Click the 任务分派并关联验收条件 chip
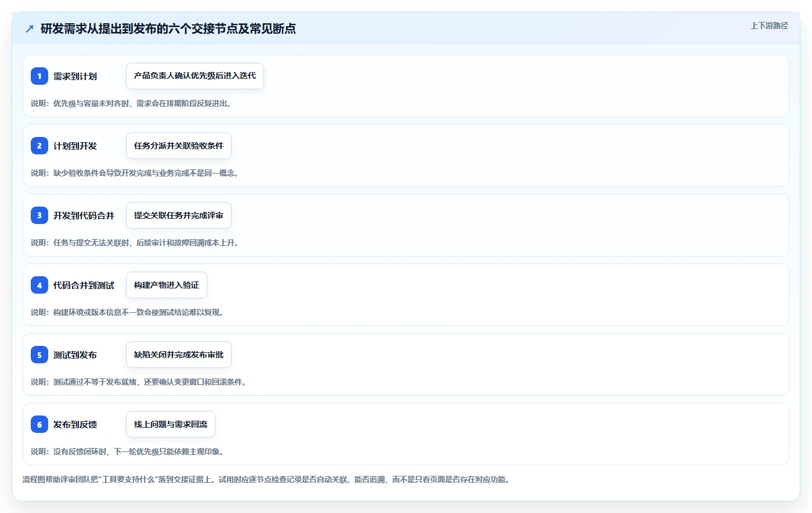Screen dimensions: 812x513 [179, 146]
